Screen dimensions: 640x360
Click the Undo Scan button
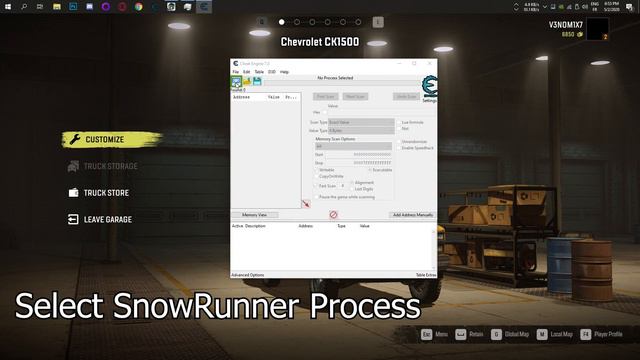407,97
